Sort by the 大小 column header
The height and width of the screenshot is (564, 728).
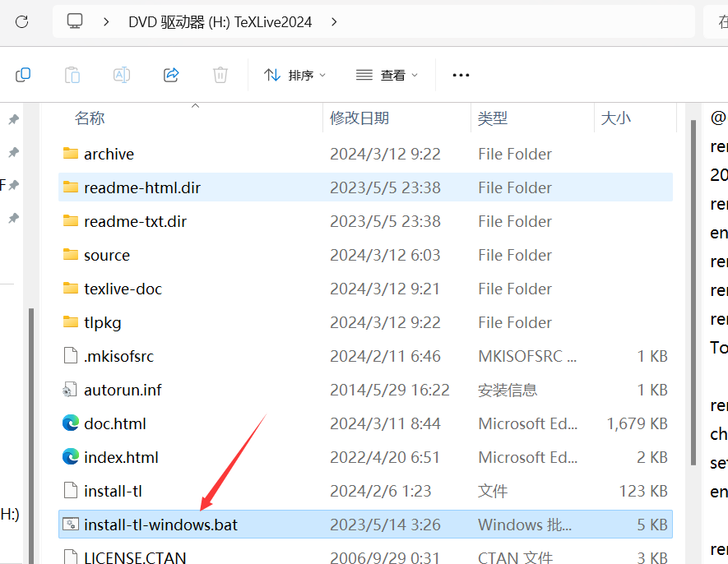[615, 118]
